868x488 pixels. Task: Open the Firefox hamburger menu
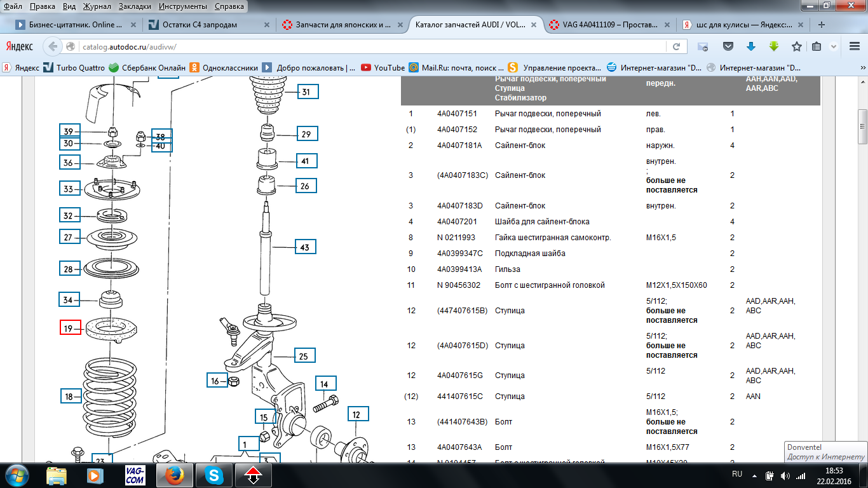pos(853,46)
